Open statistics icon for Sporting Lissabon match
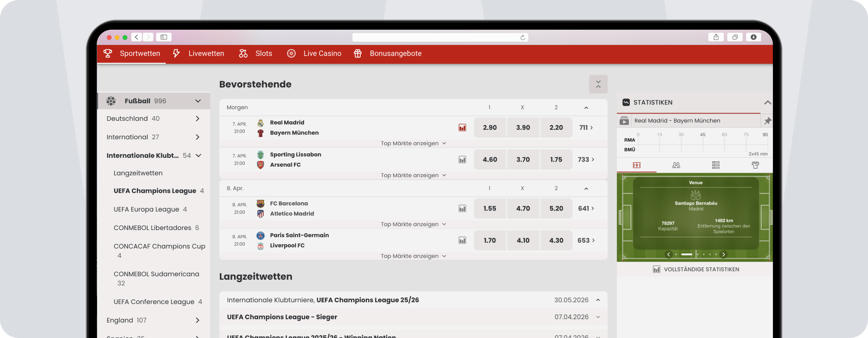The height and width of the screenshot is (338, 868). click(x=462, y=160)
